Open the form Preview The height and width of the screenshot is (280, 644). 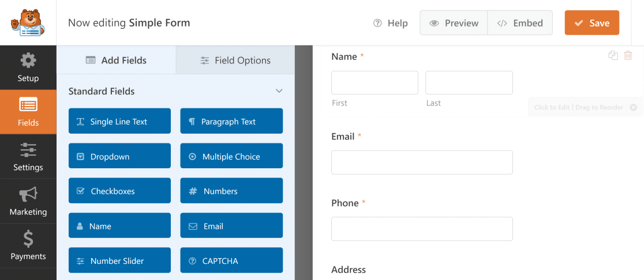[454, 23]
